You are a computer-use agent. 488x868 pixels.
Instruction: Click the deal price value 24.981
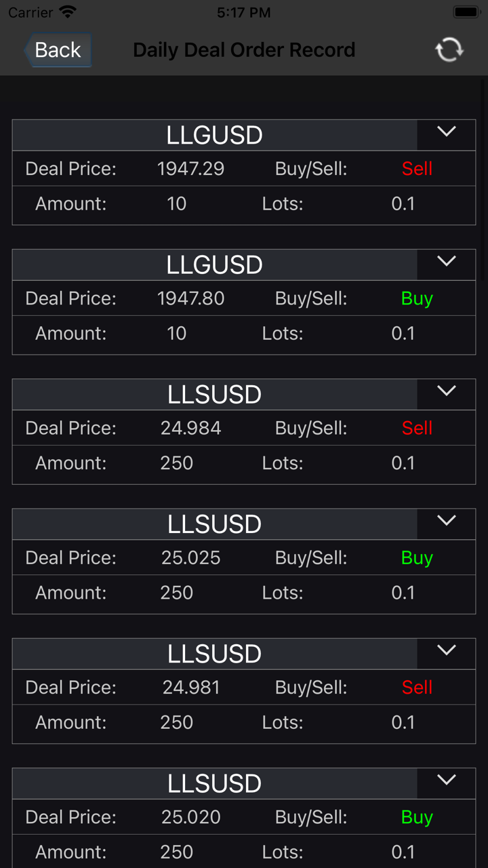(191, 688)
